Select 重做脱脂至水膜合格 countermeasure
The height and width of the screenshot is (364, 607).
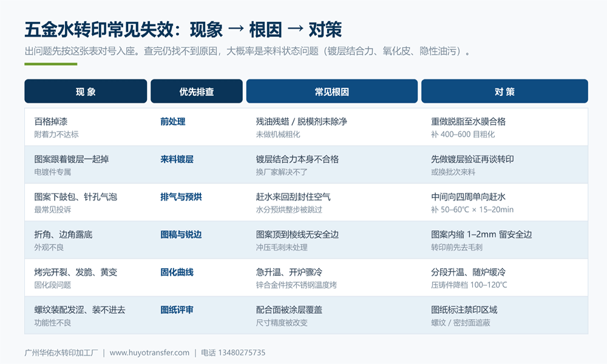469,121
